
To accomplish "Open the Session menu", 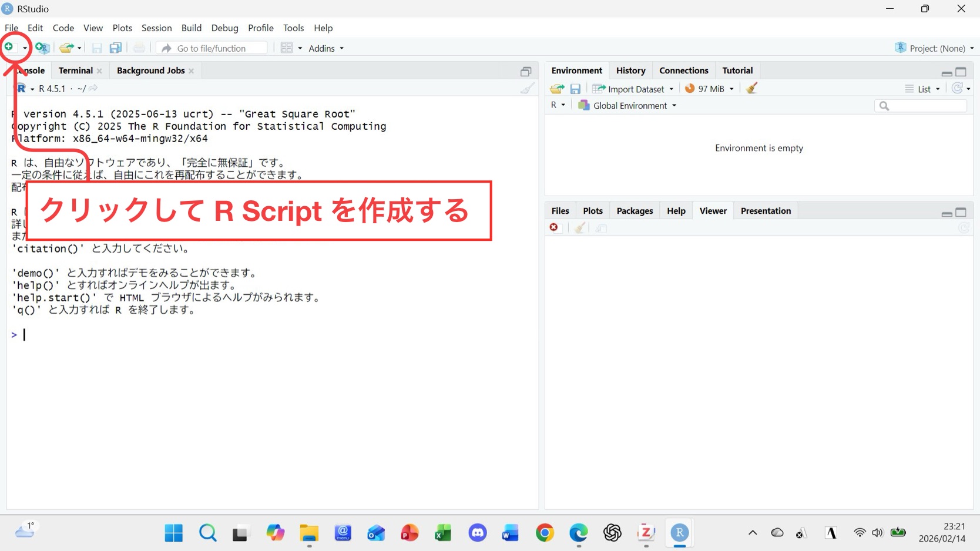I will click(156, 28).
